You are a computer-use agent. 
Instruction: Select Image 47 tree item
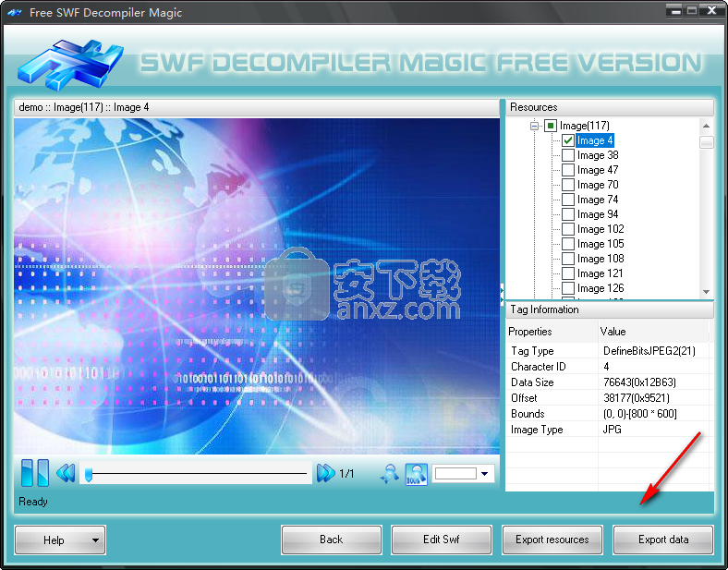[598, 170]
